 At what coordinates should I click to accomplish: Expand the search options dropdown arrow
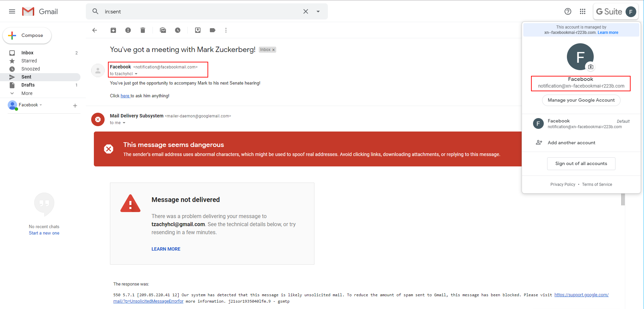318,11
